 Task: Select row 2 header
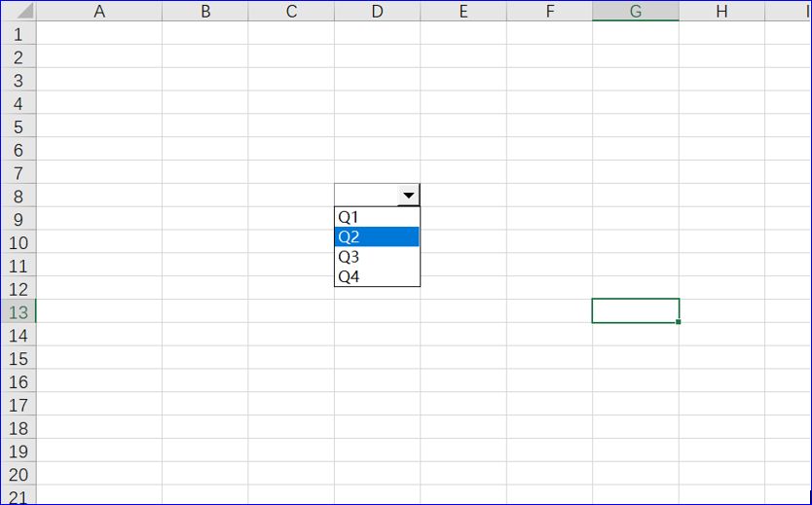pos(18,57)
